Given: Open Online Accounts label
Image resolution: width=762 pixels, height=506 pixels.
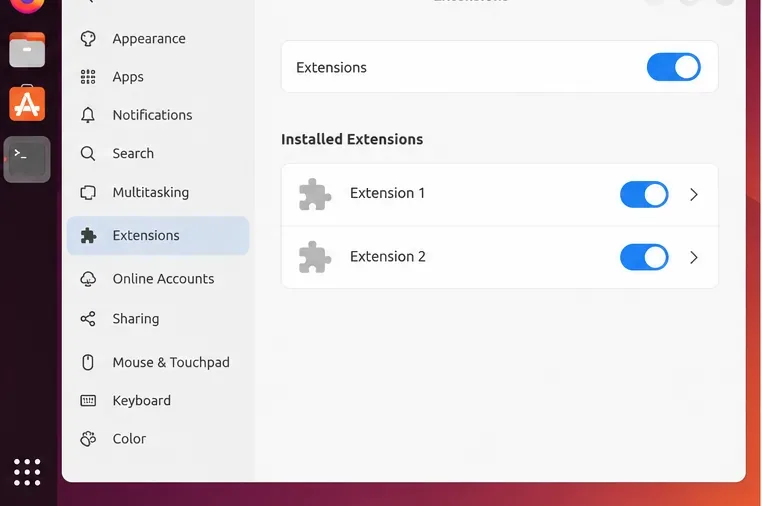Looking at the screenshot, I should click(163, 279).
